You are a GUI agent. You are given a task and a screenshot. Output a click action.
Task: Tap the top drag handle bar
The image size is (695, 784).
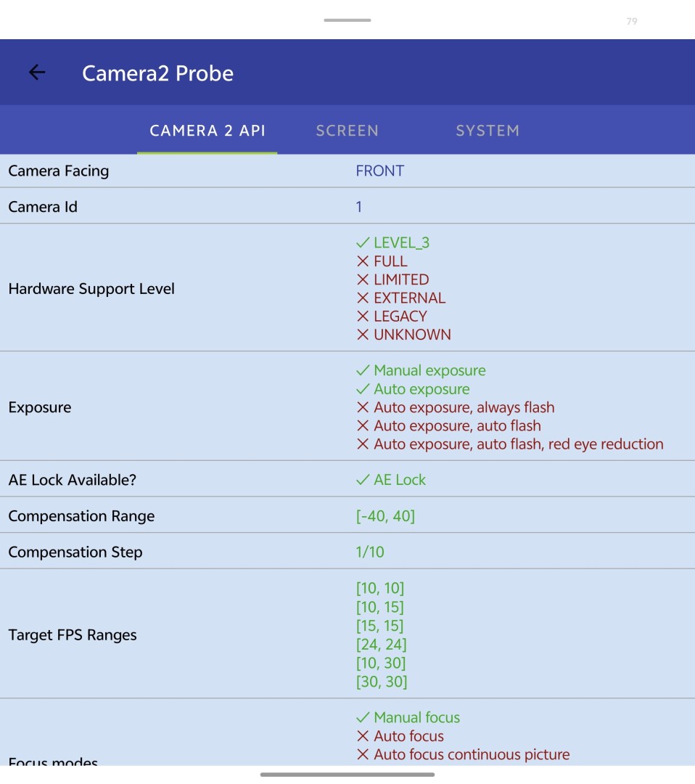[347, 20]
